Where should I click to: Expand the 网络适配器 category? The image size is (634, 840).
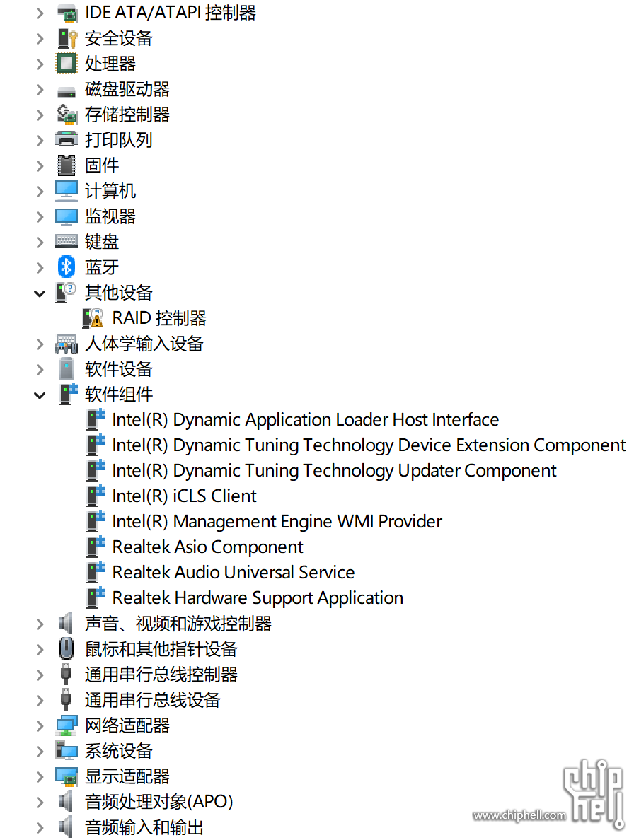[40, 725]
